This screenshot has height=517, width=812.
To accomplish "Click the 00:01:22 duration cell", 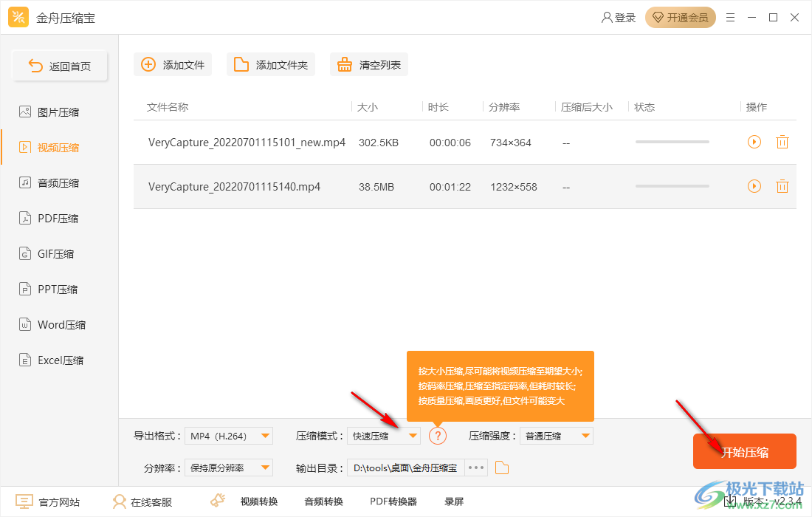I will (450, 187).
